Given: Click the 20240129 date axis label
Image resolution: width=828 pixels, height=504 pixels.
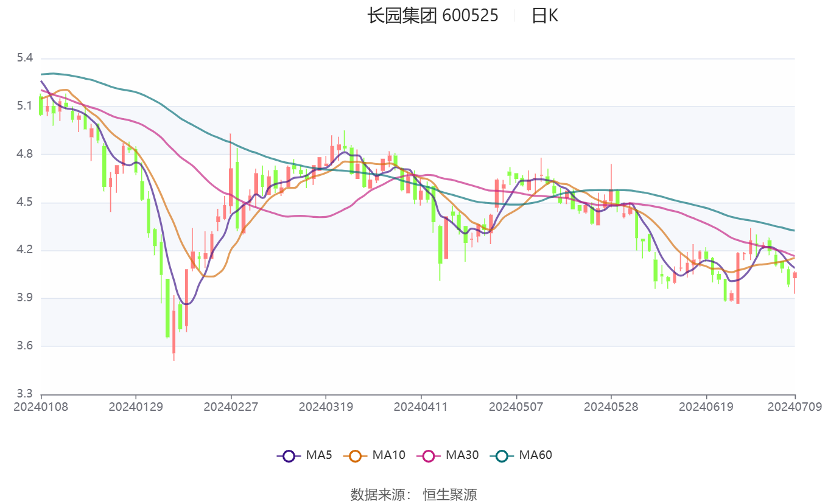Looking at the screenshot, I should [136, 406].
